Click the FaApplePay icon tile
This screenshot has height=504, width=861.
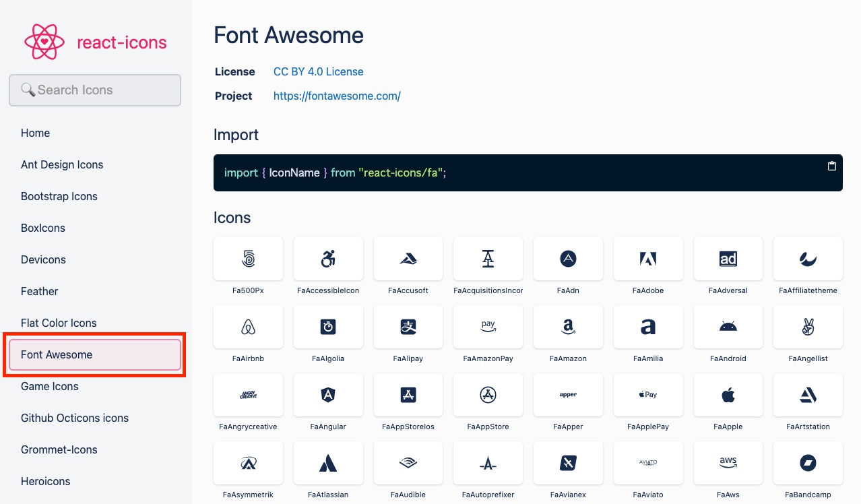(648, 395)
